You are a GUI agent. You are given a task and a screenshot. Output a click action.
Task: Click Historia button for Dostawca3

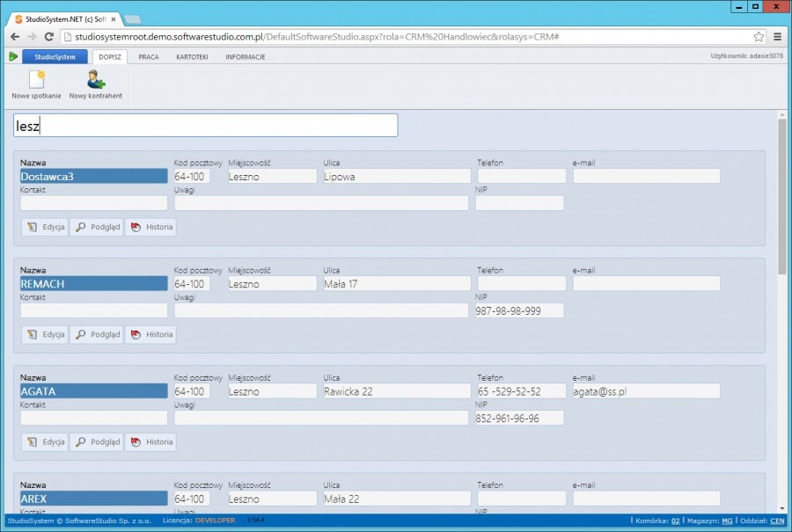[150, 227]
